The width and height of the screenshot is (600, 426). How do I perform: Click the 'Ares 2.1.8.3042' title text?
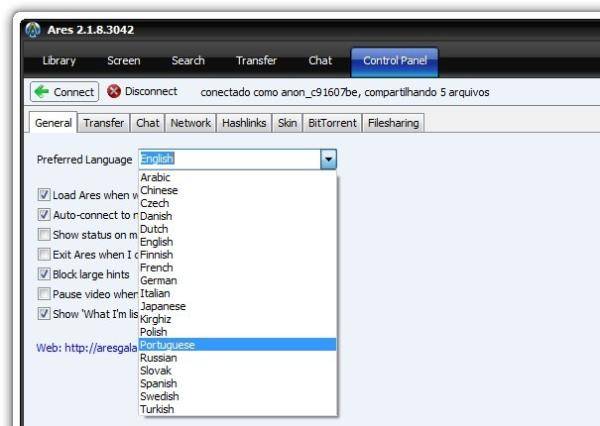point(91,30)
